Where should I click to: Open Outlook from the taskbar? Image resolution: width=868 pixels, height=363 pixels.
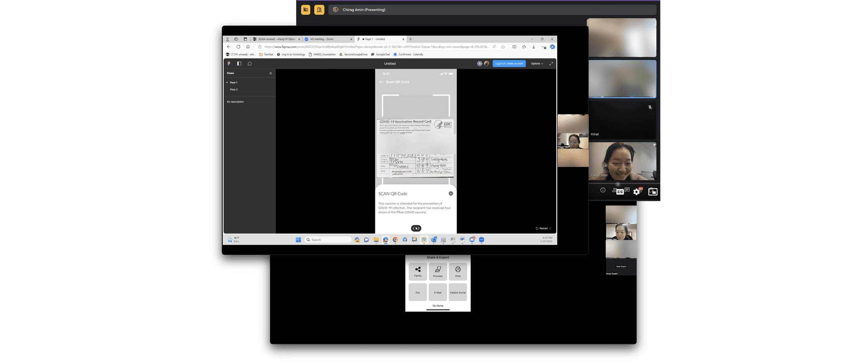pyautogui.click(x=434, y=240)
